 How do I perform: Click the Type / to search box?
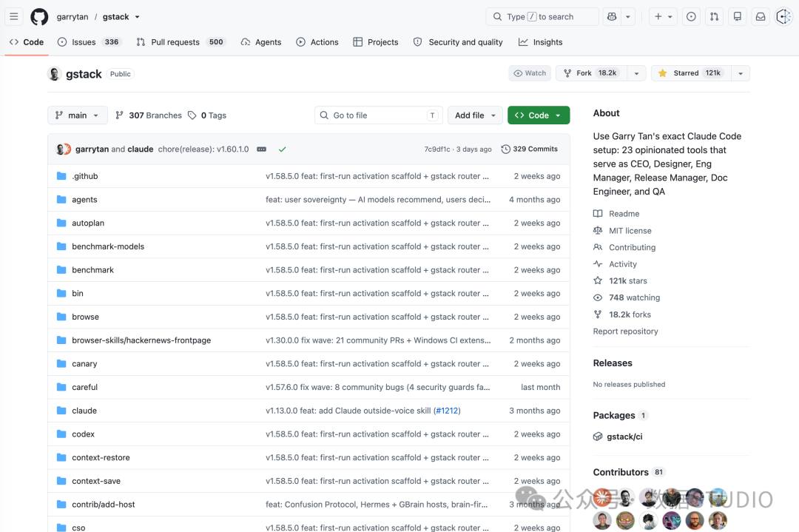542,17
